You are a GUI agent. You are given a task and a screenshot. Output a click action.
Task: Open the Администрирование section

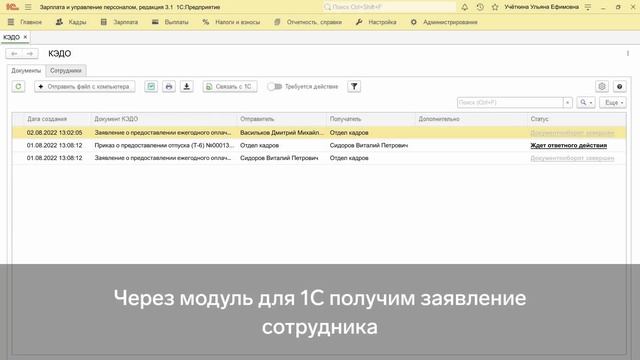pos(444,22)
